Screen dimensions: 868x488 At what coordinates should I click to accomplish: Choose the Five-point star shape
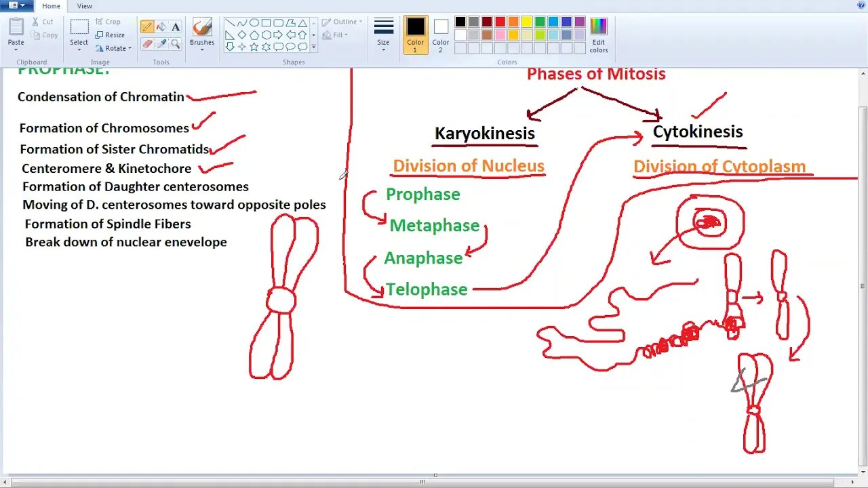pyautogui.click(x=254, y=47)
